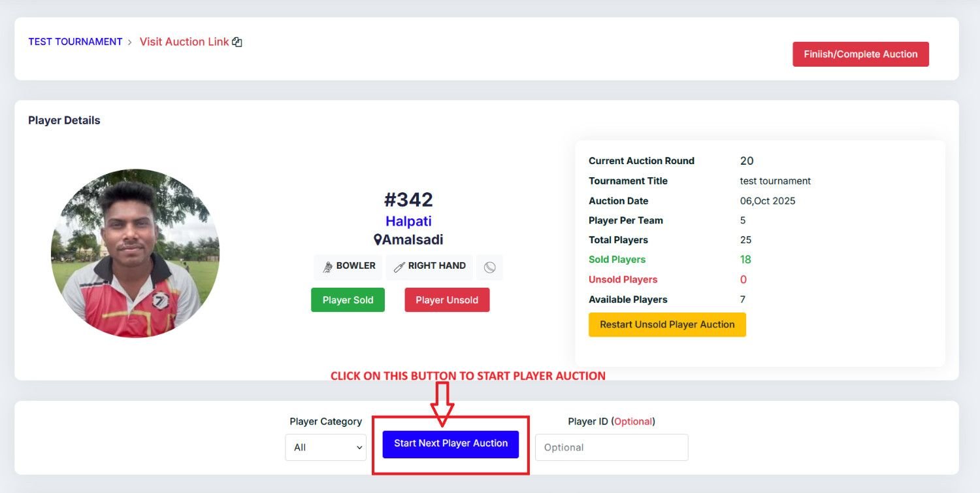Viewport: 980px width, 493px height.
Task: Click the breadcrumb chevron after TEST TOURNAMENT
Action: coord(129,42)
